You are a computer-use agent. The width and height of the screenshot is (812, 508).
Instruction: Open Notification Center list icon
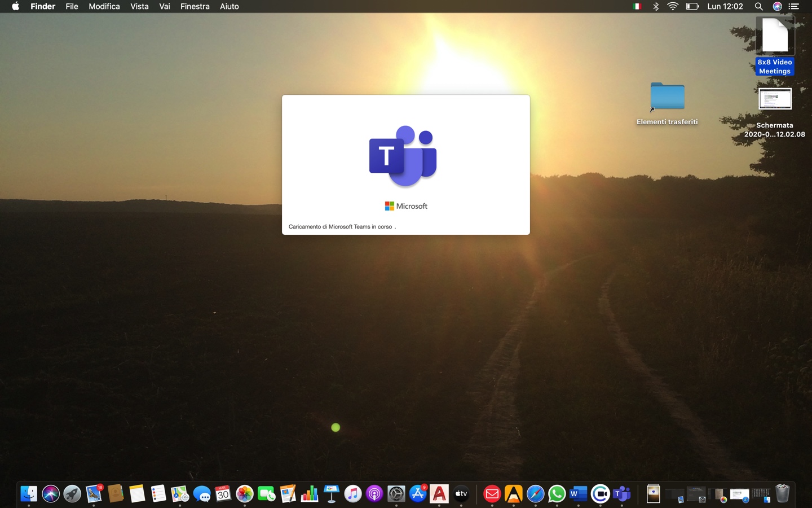tap(794, 6)
